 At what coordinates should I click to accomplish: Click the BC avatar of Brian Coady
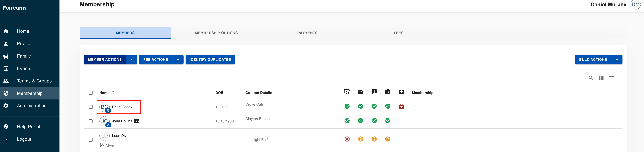tap(105, 107)
